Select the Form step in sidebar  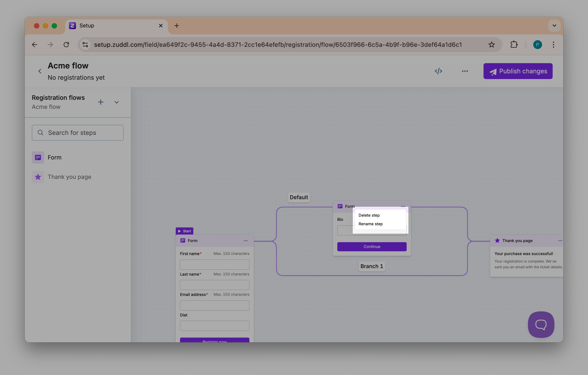[55, 157]
